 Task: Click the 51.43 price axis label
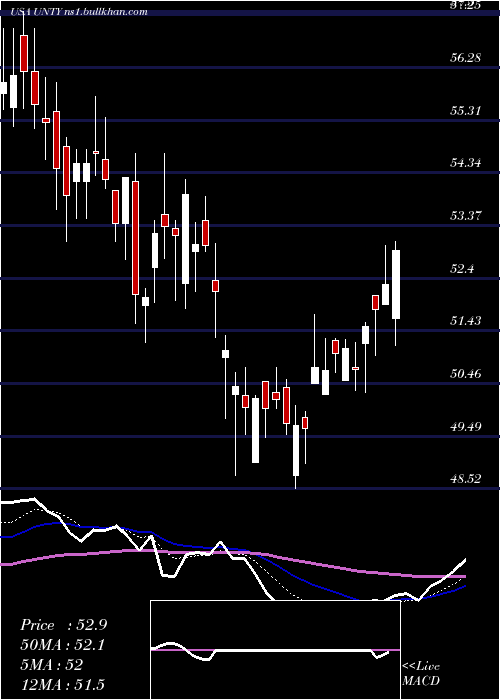[x=465, y=321]
